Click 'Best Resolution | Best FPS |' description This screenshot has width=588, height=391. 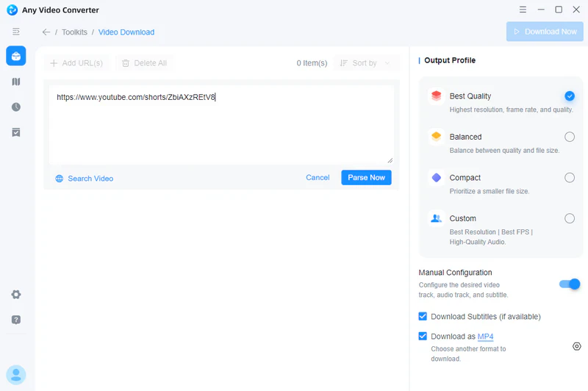tap(491, 232)
